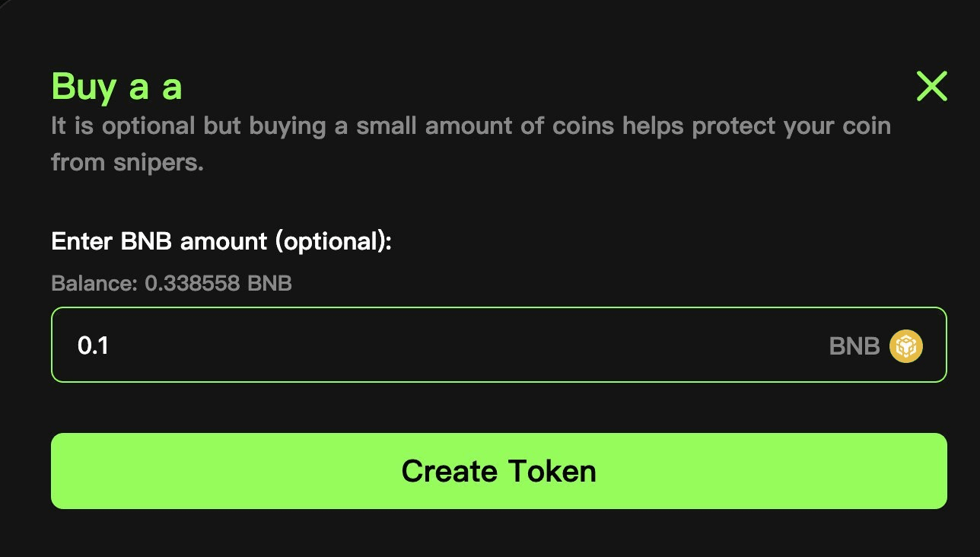Click the "Buy a a" heading

pos(116,87)
